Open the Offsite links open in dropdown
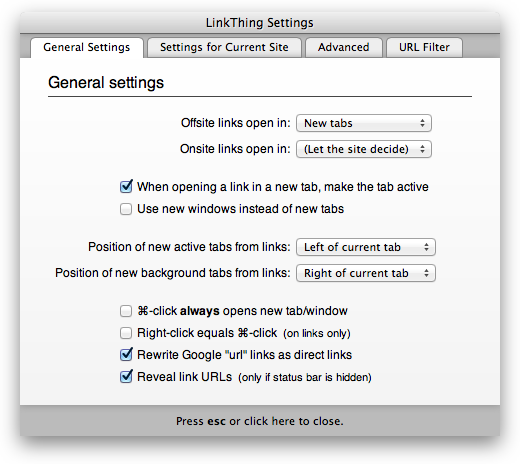The width and height of the screenshot is (520, 464). click(364, 123)
